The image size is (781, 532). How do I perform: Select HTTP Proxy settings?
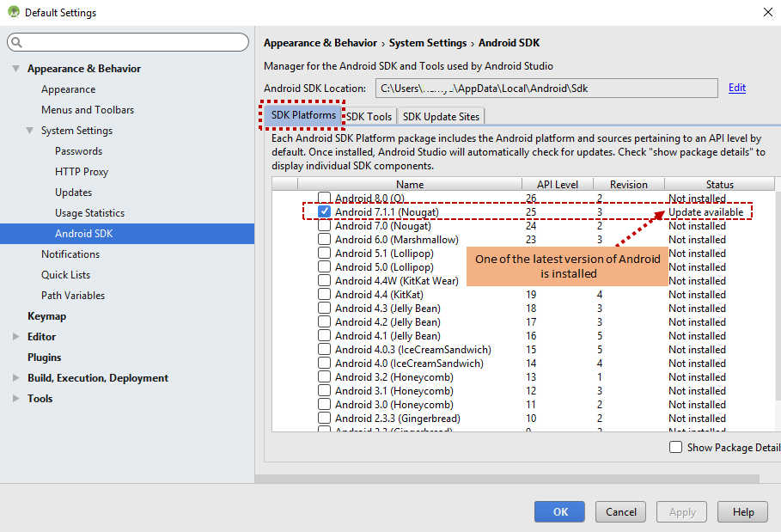tap(82, 171)
